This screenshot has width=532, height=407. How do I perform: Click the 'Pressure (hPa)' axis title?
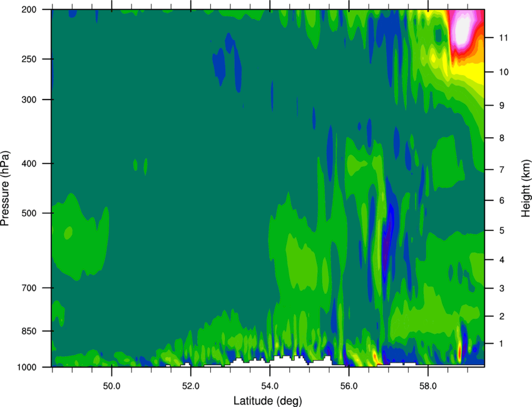(x=5, y=188)
